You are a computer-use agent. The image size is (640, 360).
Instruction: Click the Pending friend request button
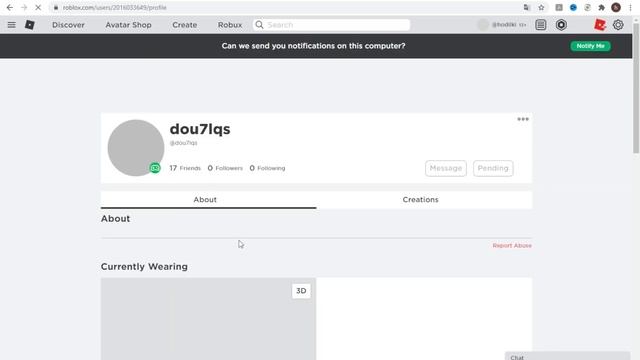pos(493,168)
